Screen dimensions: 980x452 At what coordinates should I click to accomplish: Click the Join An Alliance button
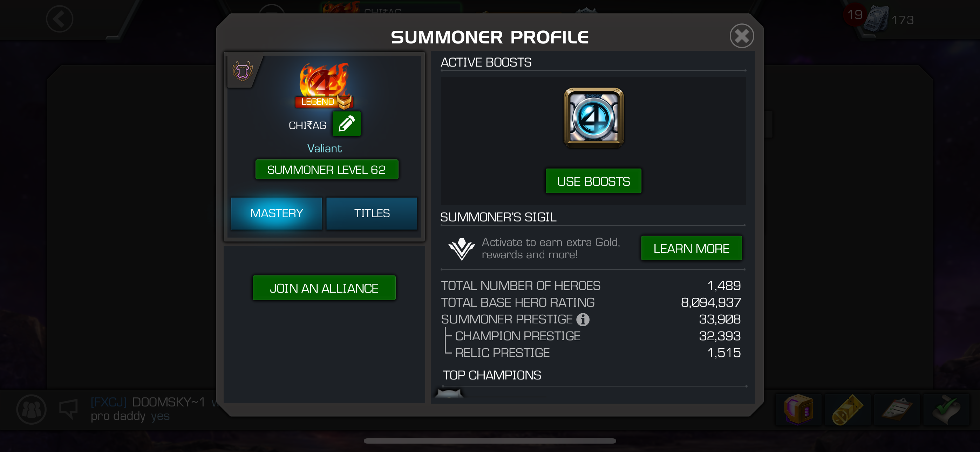[x=324, y=288]
